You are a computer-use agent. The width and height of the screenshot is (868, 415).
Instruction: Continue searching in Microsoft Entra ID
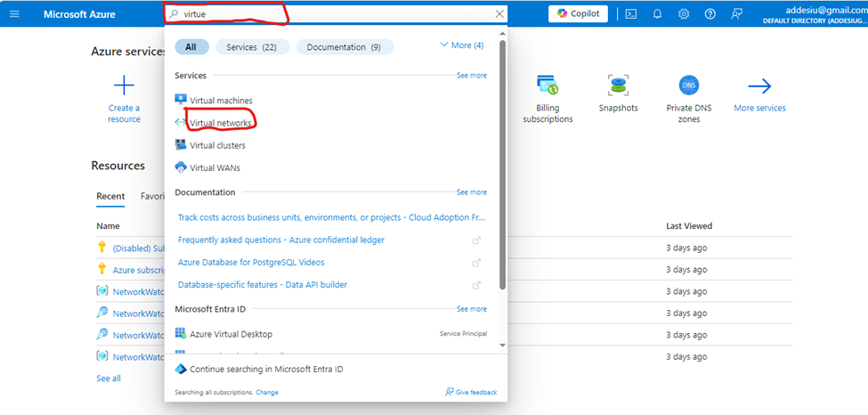click(266, 369)
